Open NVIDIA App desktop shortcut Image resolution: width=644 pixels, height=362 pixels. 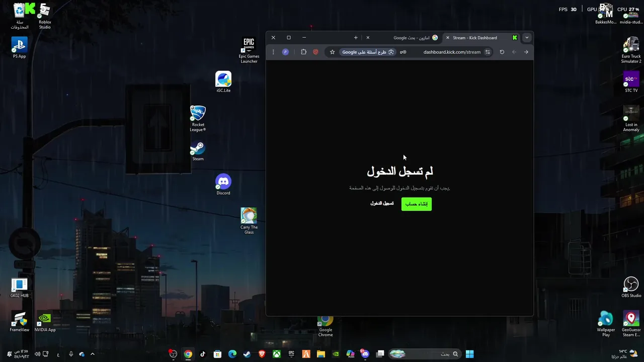[x=45, y=322]
